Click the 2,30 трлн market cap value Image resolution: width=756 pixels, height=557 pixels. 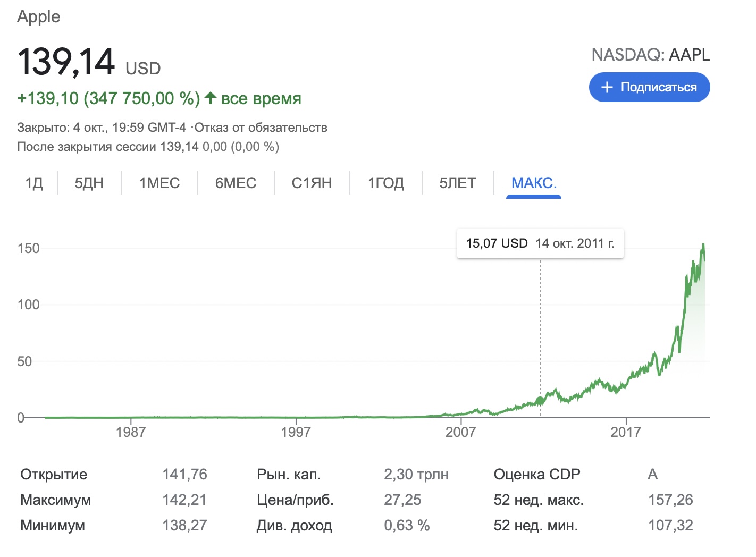[x=416, y=474]
